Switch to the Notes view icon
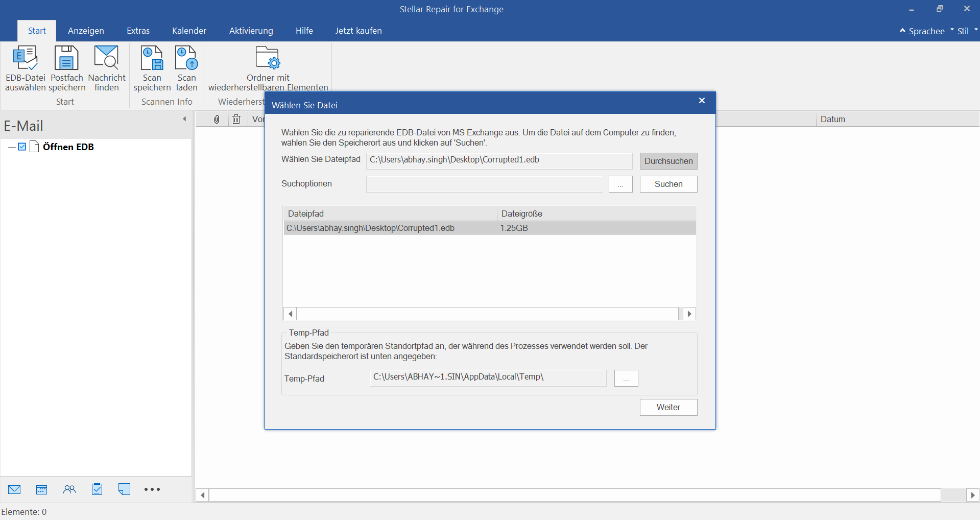 click(x=124, y=489)
